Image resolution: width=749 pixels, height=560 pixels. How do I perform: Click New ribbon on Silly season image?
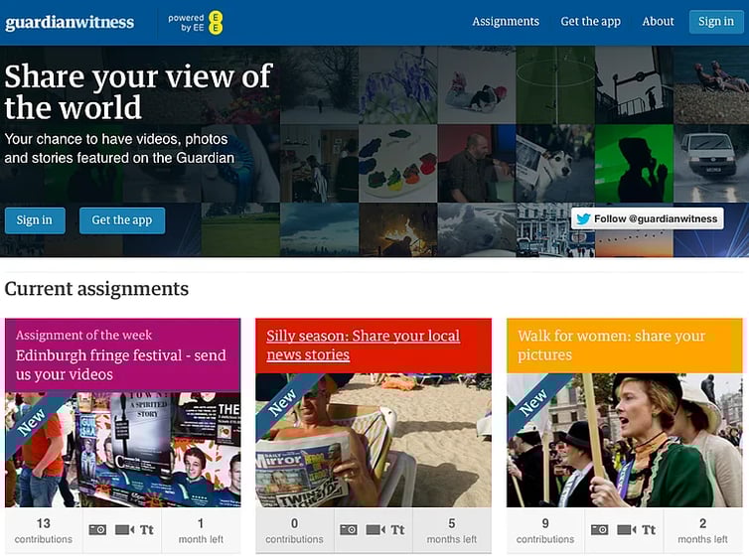[282, 403]
